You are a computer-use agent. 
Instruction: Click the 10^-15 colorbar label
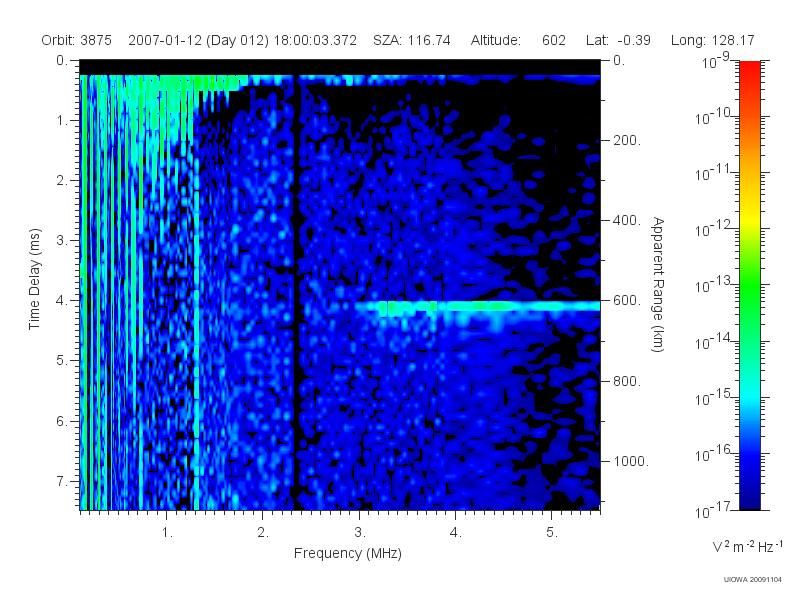point(713,397)
